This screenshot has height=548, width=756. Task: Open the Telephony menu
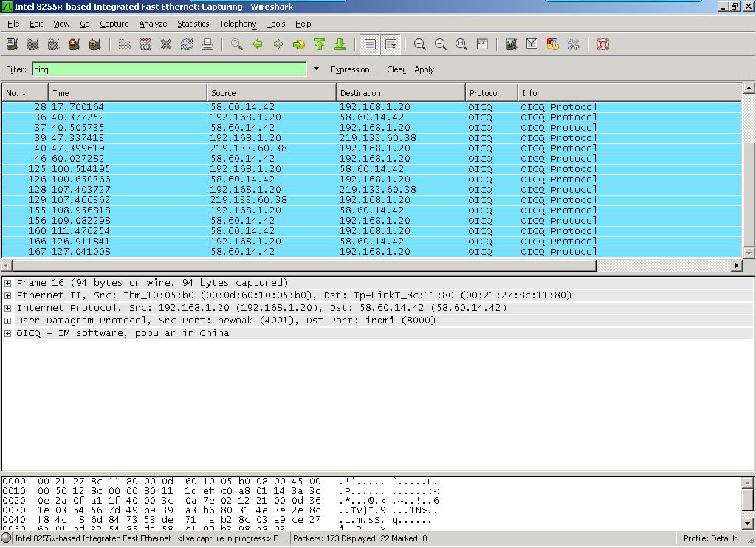click(238, 24)
